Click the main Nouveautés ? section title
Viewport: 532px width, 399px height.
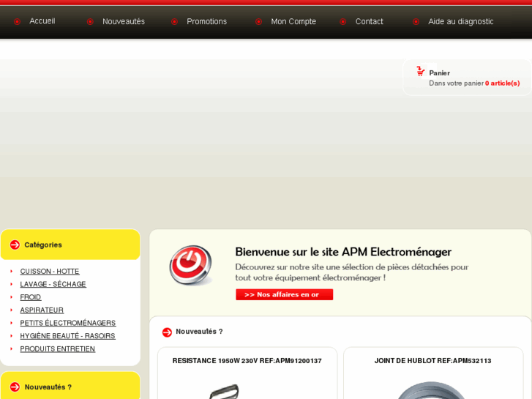199,332
